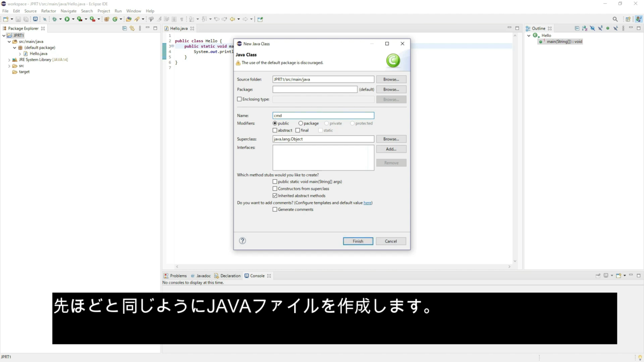Enable the Generate comments checkbox

(275, 209)
